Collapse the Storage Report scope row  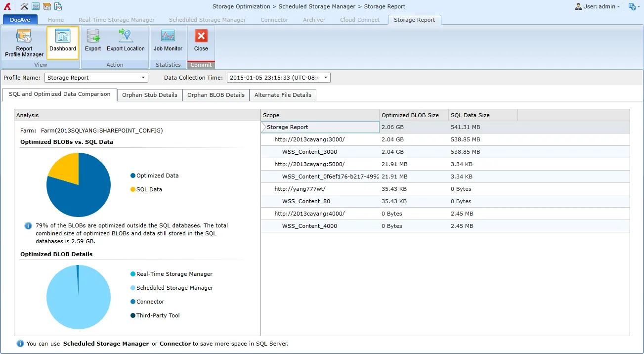point(263,127)
